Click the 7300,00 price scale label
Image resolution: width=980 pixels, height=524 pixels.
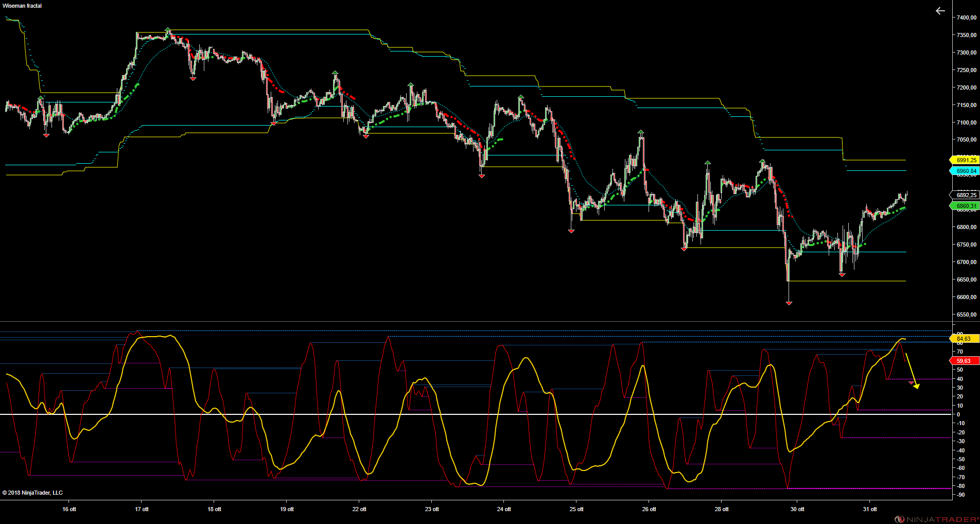click(x=967, y=53)
